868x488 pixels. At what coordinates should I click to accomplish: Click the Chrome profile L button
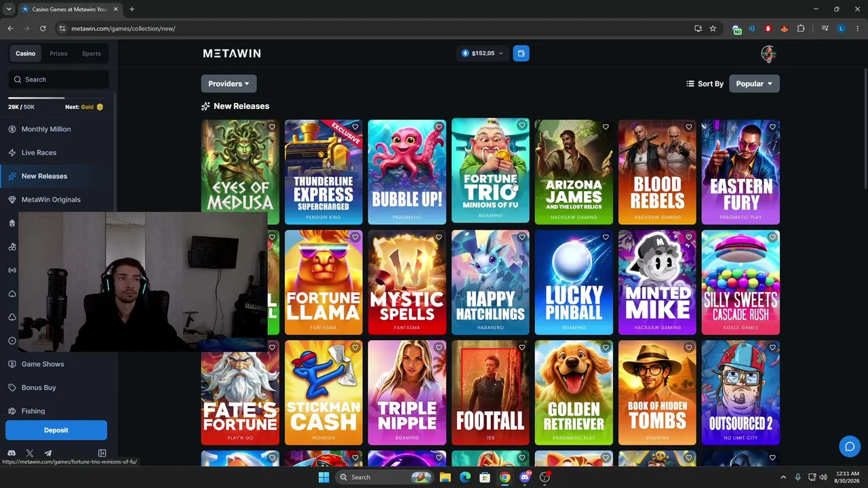click(841, 28)
